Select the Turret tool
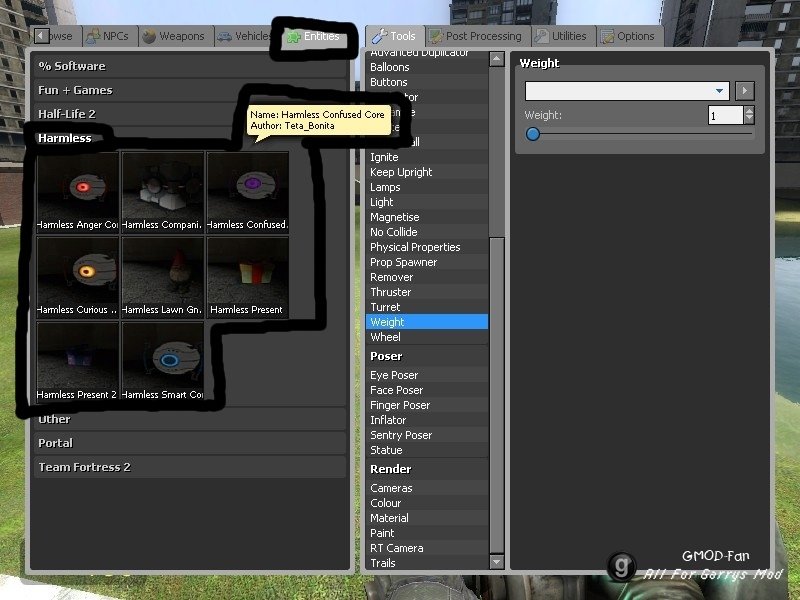This screenshot has height=600, width=800. click(427, 307)
